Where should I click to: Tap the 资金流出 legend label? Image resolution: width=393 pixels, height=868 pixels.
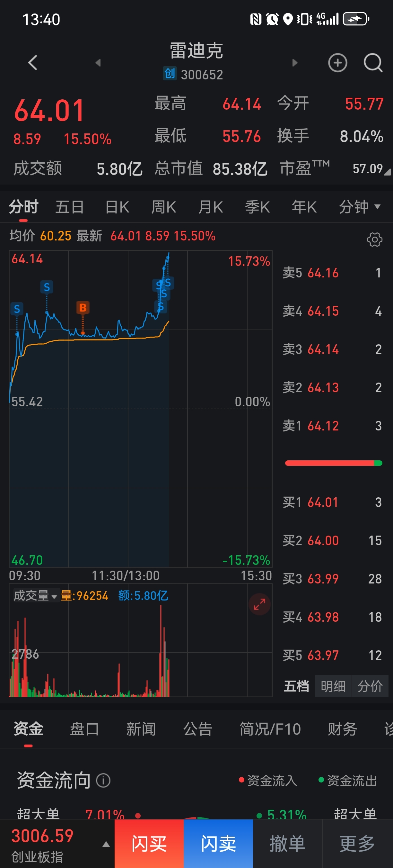coord(348,780)
